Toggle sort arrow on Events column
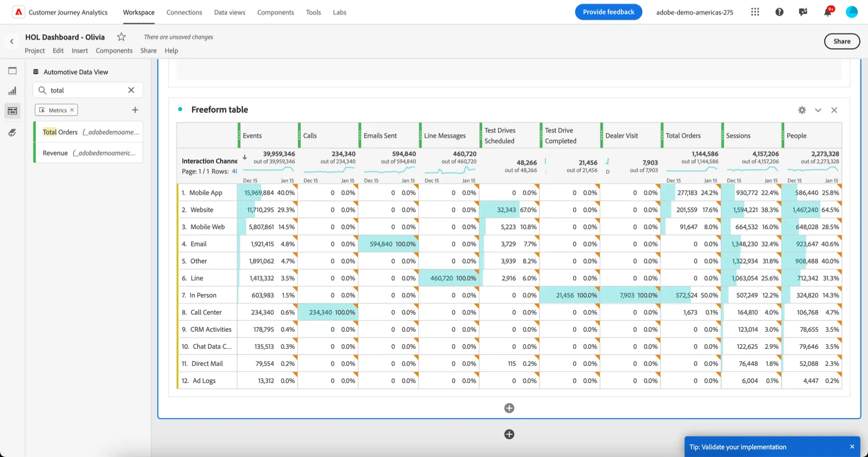 pyautogui.click(x=245, y=157)
